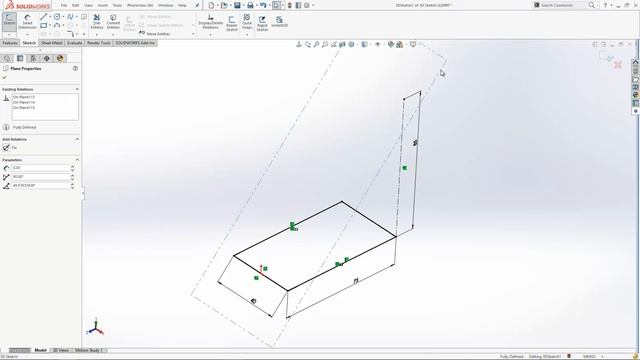
Task: Open Display/Delete Relations dropdown arrow
Action: click(x=211, y=35)
